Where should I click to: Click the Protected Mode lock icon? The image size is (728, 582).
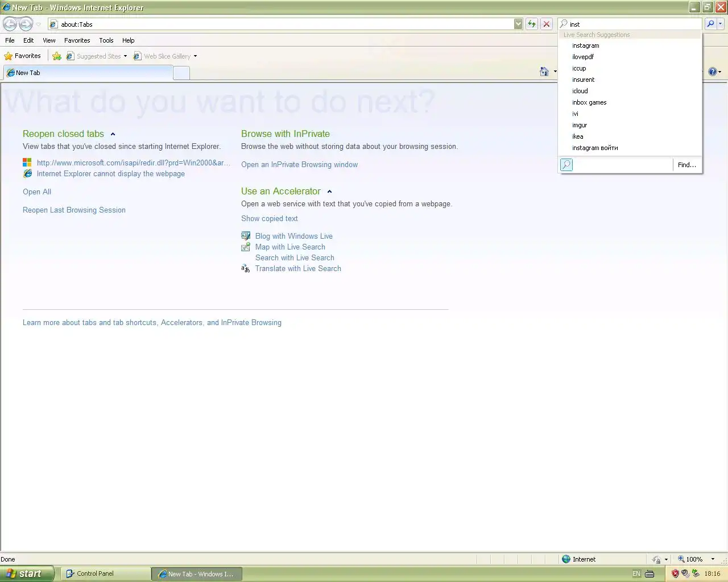click(x=657, y=559)
